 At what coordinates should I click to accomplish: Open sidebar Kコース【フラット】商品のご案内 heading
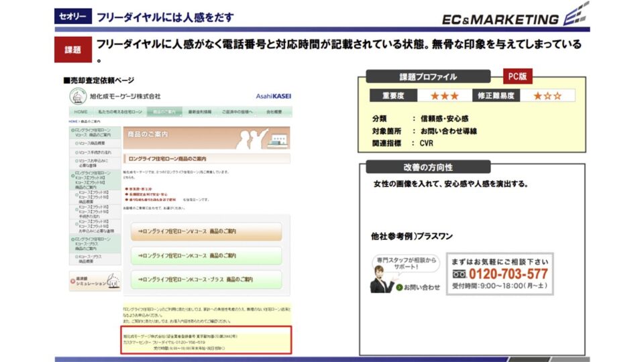point(95,180)
